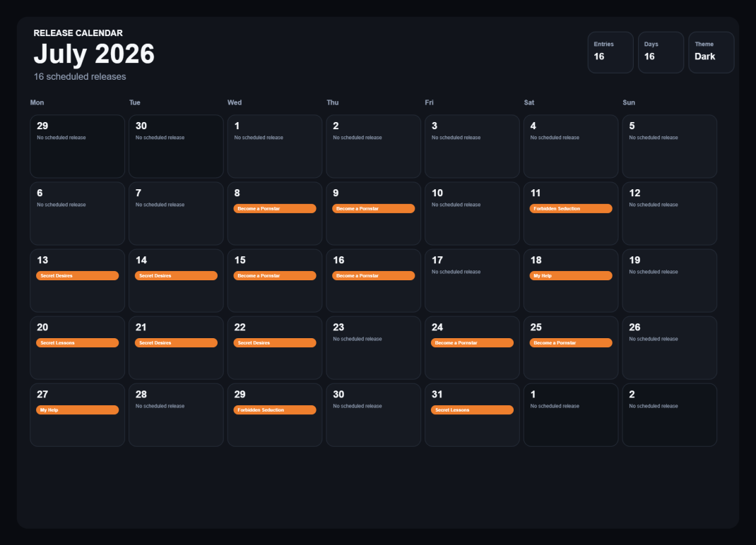The width and height of the screenshot is (756, 545).
Task: Open the My Help release on July 27
Action: coord(77,409)
